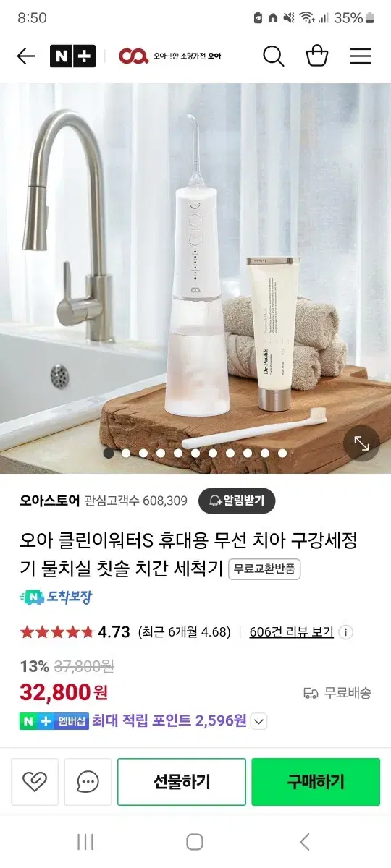Viewport: 391px width, 868px height.
Task: Open the 오아 brand store logo
Action: click(x=170, y=56)
